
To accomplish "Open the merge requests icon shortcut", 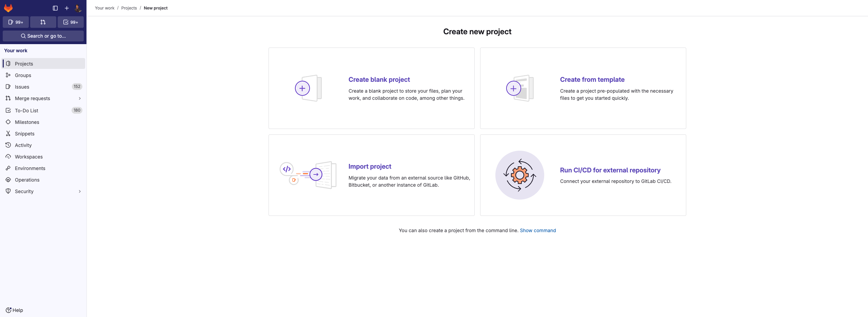I will (43, 22).
